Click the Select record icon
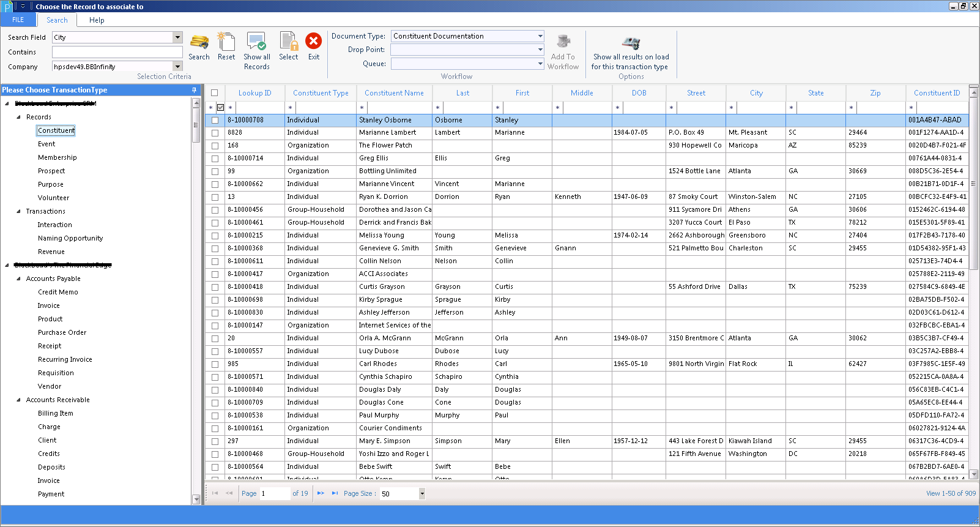The width and height of the screenshot is (980, 527). click(289, 42)
